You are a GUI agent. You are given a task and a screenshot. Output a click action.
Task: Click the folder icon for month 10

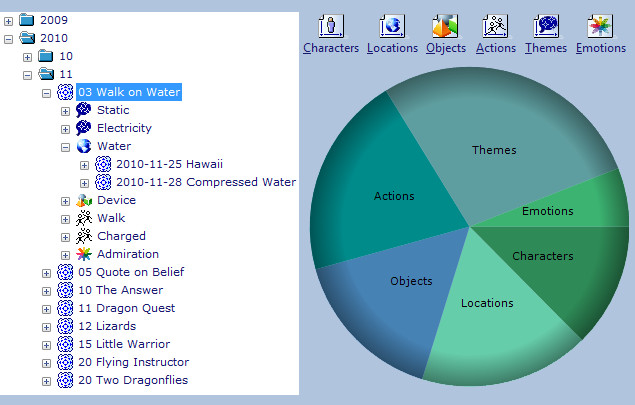[46, 56]
